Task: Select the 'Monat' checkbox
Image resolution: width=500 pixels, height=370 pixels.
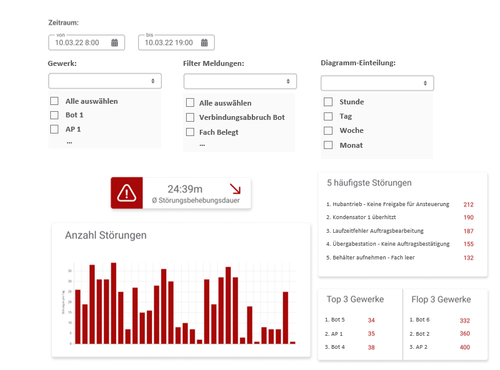Action: (328, 145)
